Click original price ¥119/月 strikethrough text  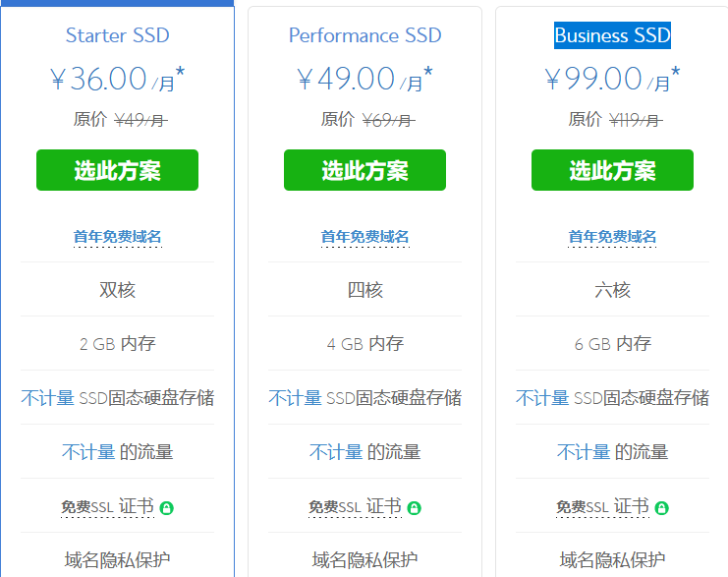pyautogui.click(x=636, y=120)
